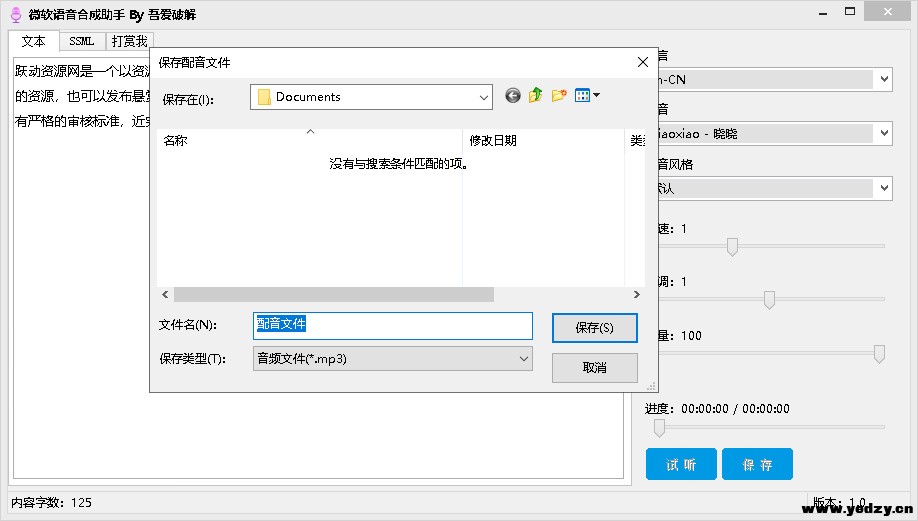
Task: Click the file name input field
Action: point(393,326)
